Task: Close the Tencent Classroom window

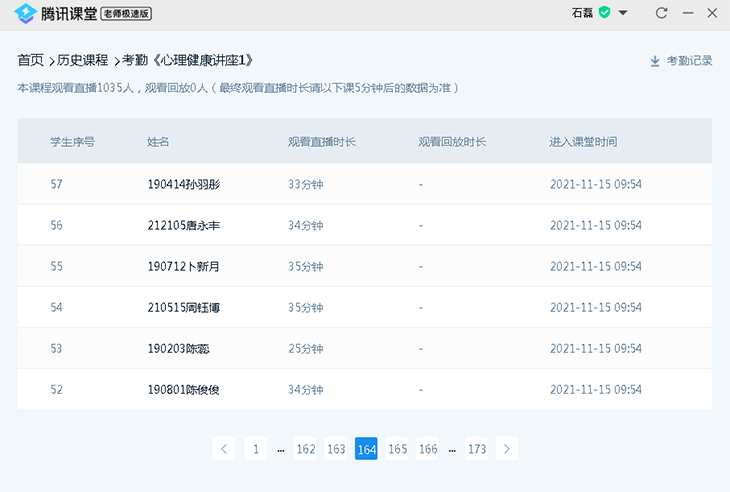Action: pos(712,13)
